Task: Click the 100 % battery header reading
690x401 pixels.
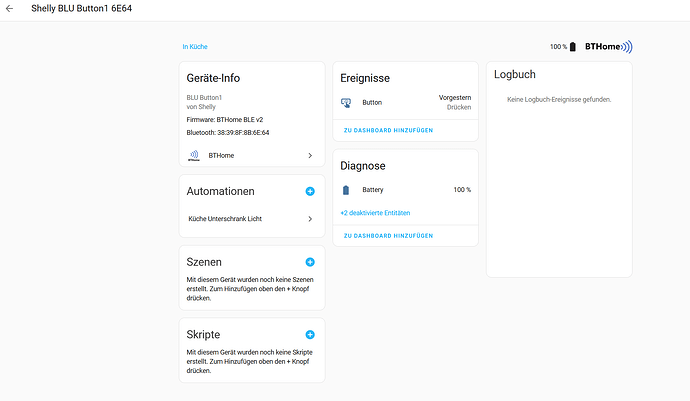Action: (558, 47)
